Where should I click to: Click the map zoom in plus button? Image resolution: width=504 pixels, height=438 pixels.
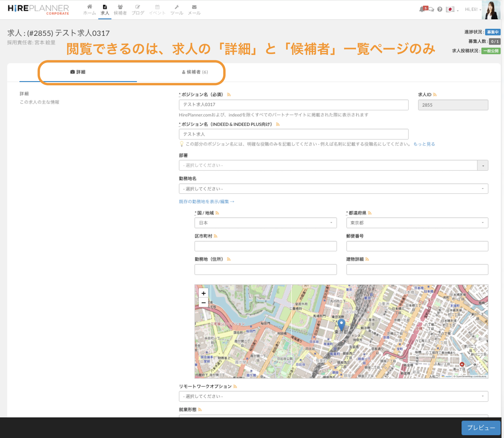tap(203, 293)
